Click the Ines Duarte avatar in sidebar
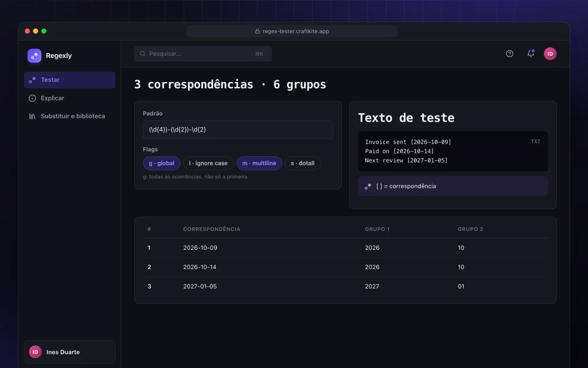The height and width of the screenshot is (368, 588). click(x=35, y=352)
